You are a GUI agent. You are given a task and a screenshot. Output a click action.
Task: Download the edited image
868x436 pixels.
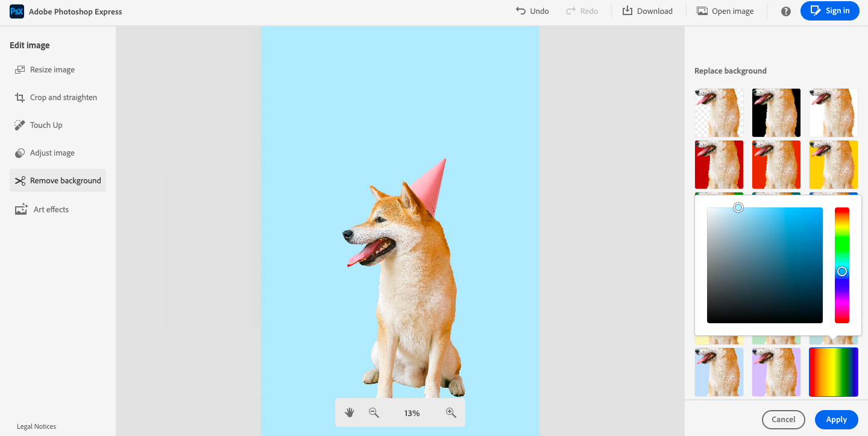point(647,11)
